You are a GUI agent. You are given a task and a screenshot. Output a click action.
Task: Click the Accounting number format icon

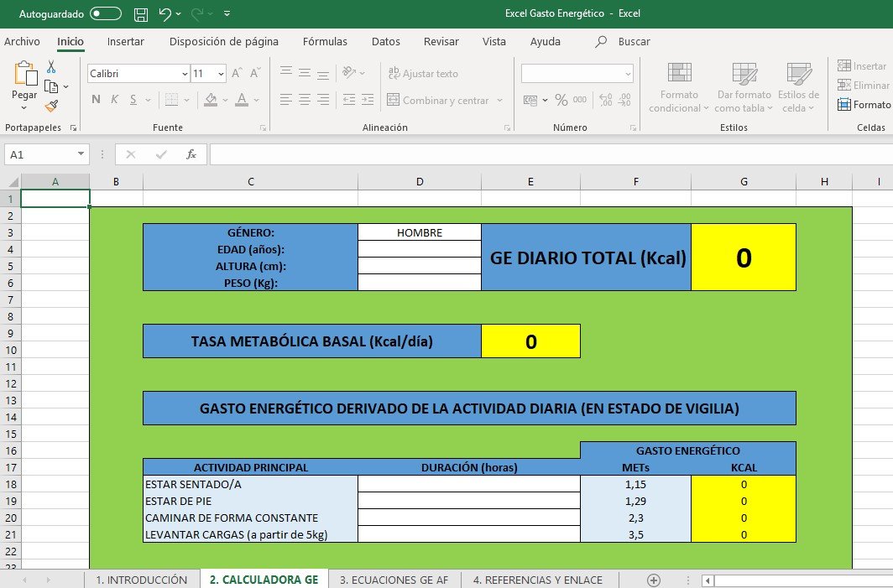pyautogui.click(x=530, y=100)
